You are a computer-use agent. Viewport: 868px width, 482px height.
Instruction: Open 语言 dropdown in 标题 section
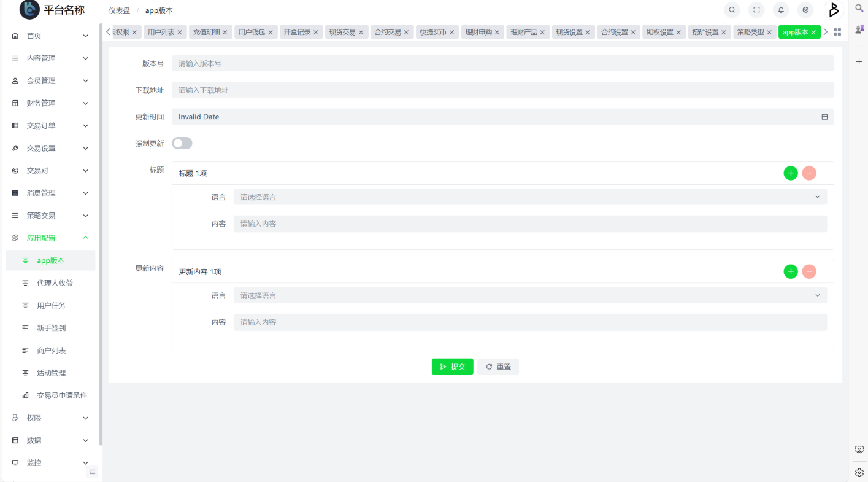(x=530, y=197)
